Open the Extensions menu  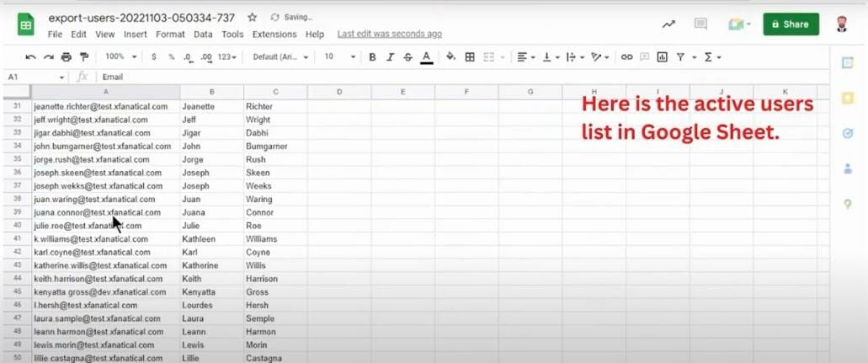coord(274,35)
